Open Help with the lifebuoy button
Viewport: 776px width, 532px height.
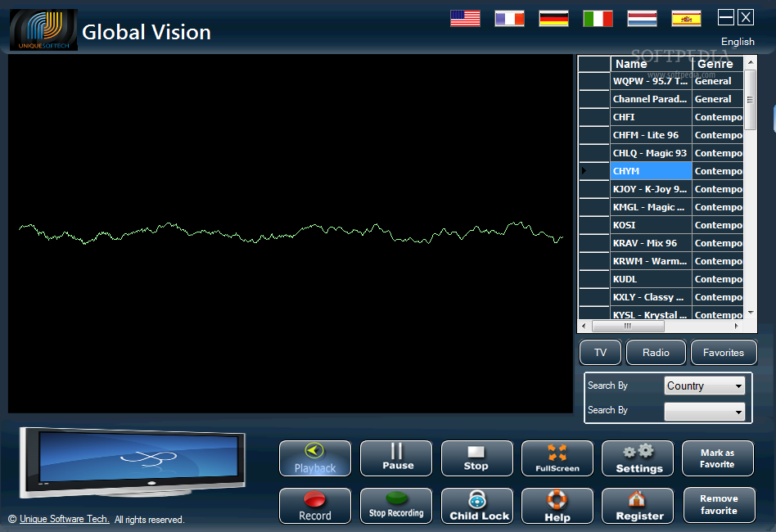pos(557,506)
